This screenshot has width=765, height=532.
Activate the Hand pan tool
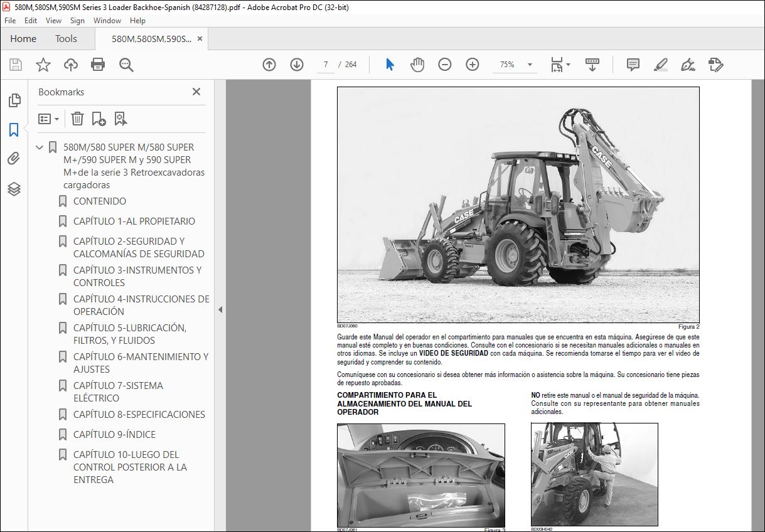pos(417,65)
